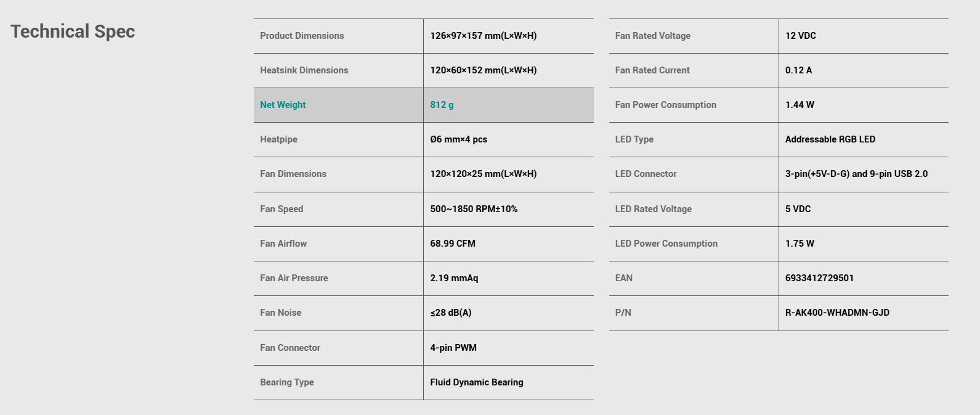
Task: Select the 812 g weight value
Action: (442, 105)
